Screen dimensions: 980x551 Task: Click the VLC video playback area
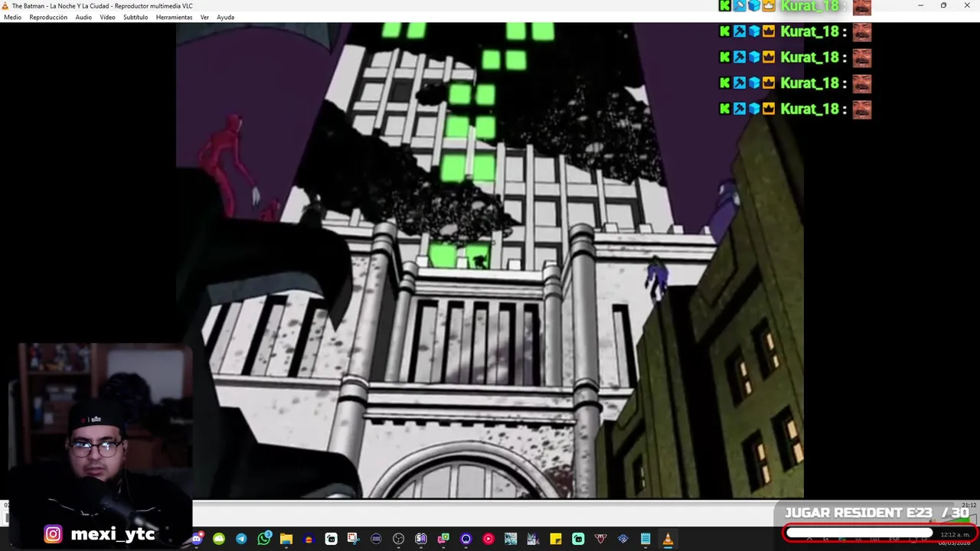point(490,260)
